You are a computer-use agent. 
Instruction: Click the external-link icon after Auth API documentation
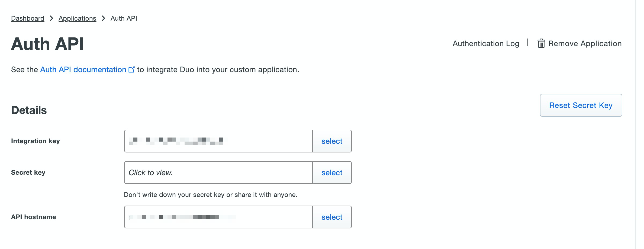(131, 70)
